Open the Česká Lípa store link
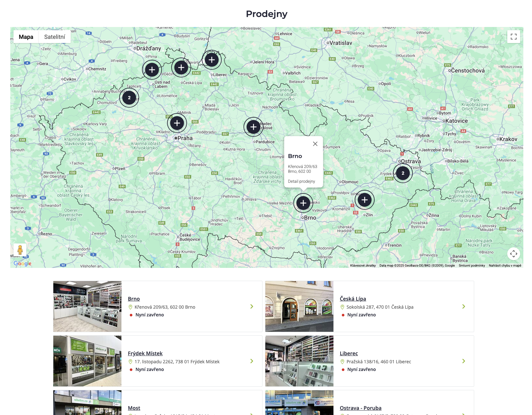 coord(353,299)
